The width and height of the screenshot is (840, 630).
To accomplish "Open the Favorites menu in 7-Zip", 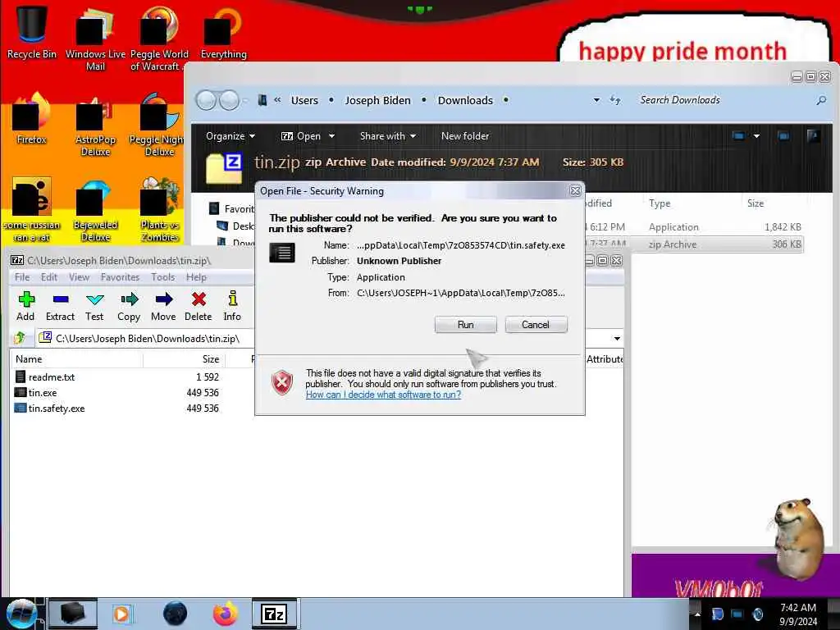I will click(x=120, y=277).
